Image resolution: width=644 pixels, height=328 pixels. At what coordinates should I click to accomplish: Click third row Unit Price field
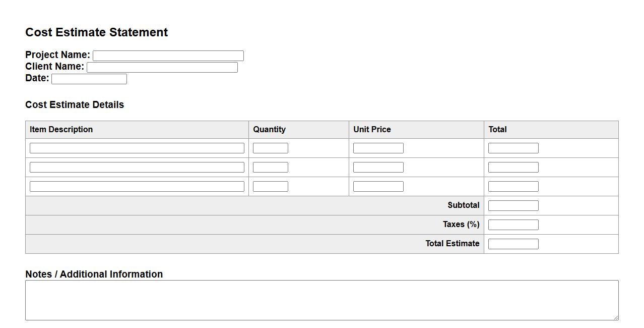[x=378, y=186]
